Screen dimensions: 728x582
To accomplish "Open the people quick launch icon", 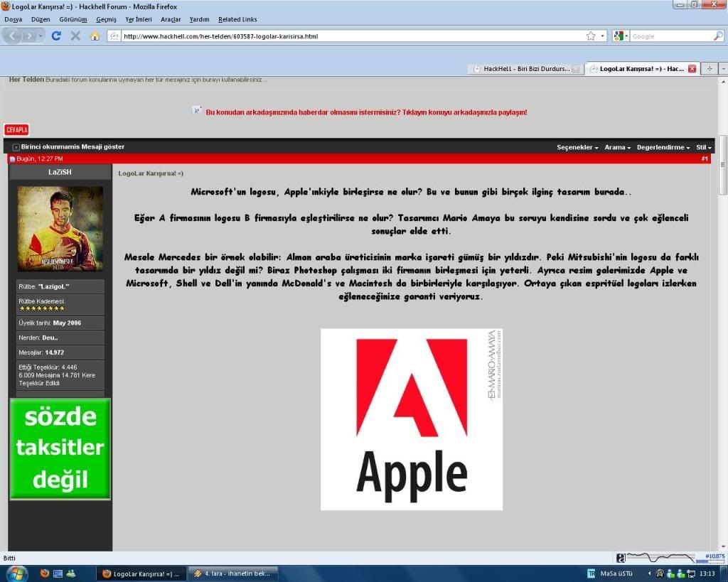I will tap(71, 573).
